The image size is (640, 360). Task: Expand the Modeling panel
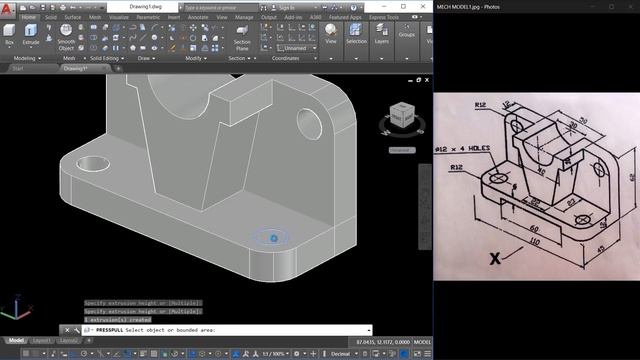coord(28,58)
